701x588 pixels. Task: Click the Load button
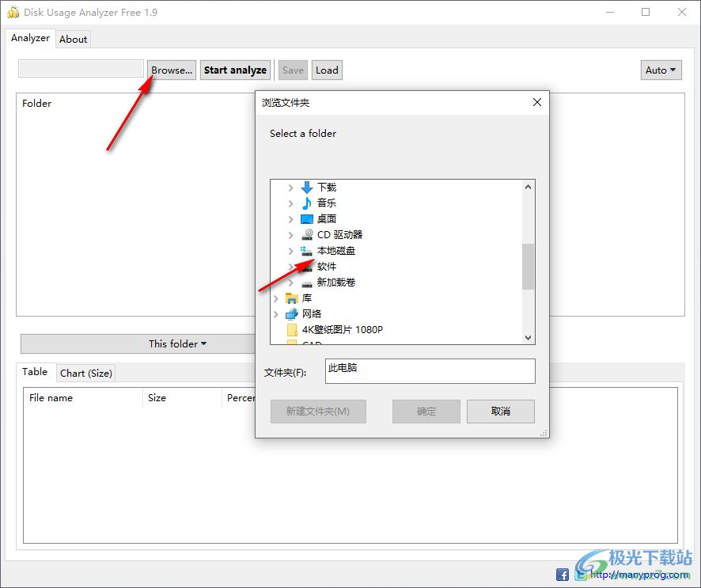click(x=327, y=70)
